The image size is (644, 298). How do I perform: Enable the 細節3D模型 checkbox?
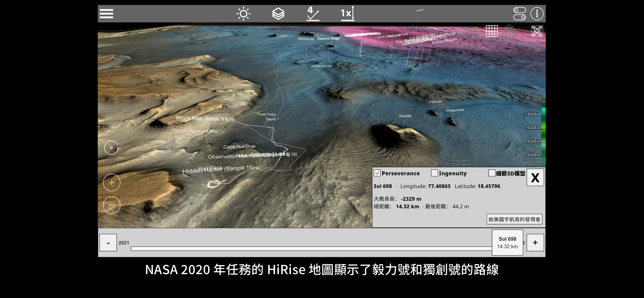point(491,173)
